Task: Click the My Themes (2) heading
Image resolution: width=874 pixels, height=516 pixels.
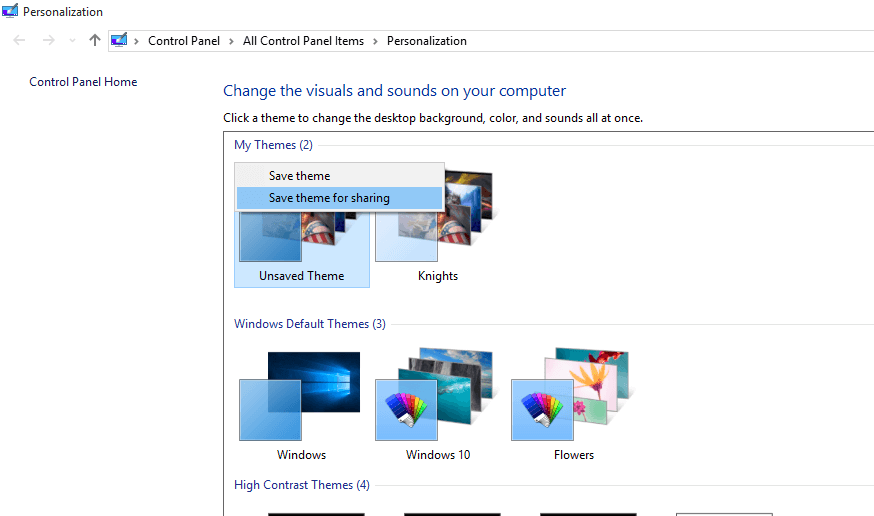Action: click(273, 145)
